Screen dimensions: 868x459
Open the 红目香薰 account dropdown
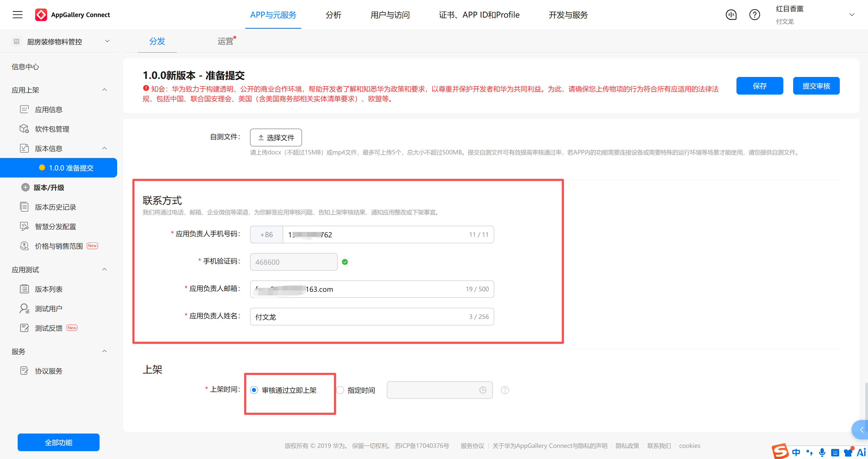pos(851,14)
